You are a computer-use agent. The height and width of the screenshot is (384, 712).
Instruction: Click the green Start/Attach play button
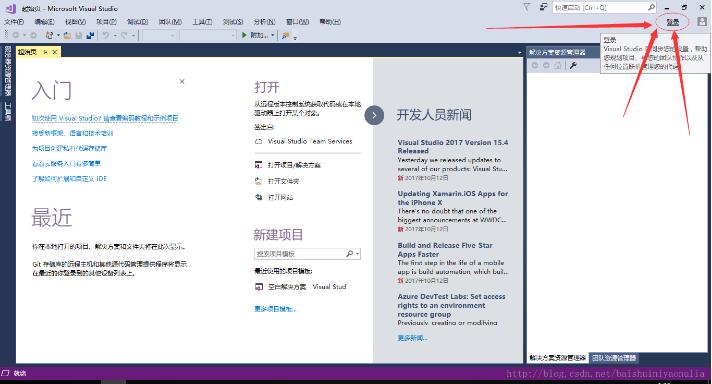[244, 35]
